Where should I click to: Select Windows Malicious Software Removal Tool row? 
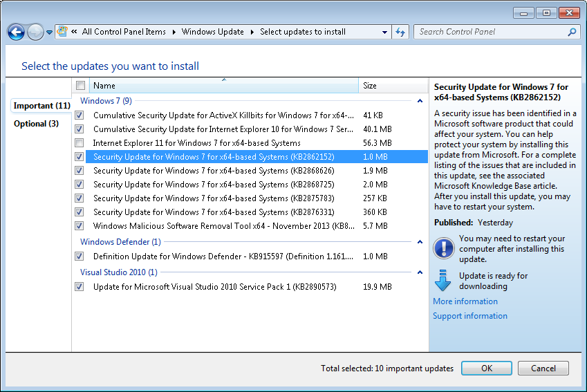257,226
